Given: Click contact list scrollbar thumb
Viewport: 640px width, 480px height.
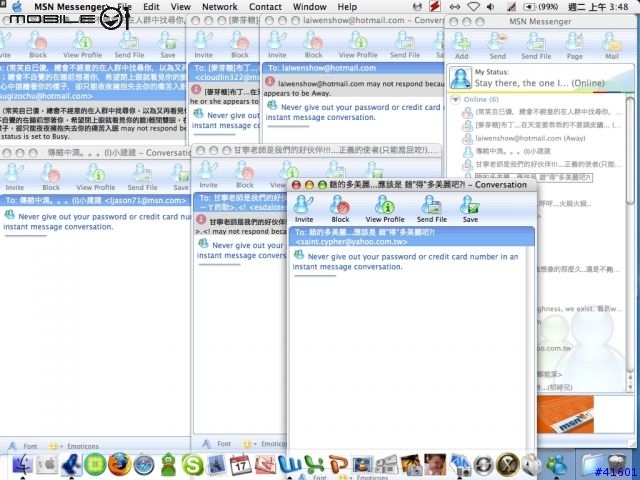Looking at the screenshot, I should tap(630, 150).
